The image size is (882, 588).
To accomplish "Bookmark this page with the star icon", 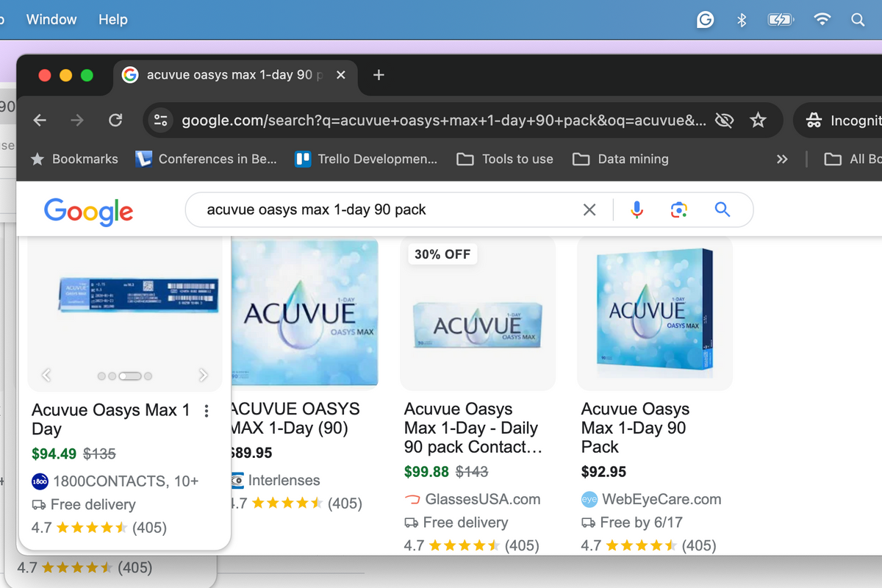I will [x=758, y=121].
